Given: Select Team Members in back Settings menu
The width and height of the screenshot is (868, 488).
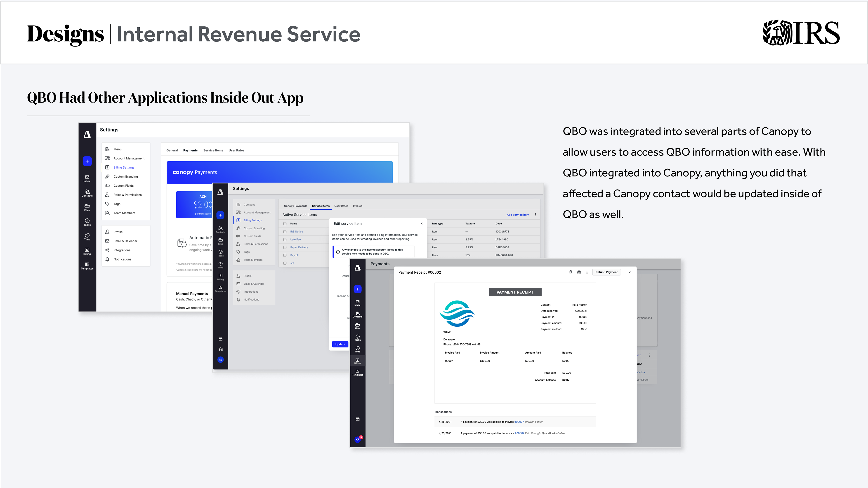Looking at the screenshot, I should tap(126, 213).
